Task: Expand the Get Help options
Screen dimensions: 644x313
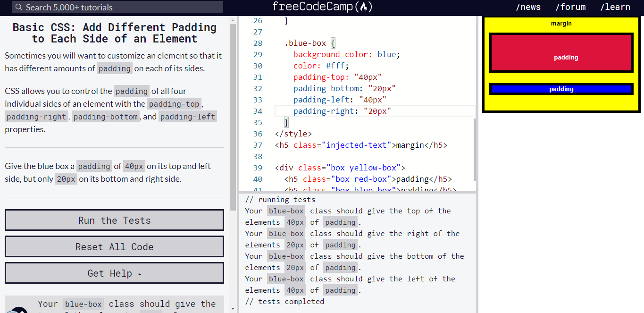Action: point(114,273)
